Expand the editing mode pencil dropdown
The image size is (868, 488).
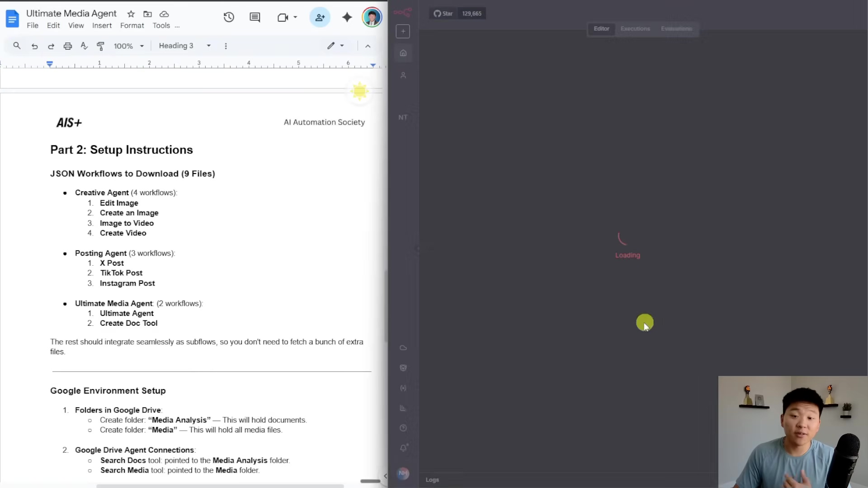(x=336, y=46)
